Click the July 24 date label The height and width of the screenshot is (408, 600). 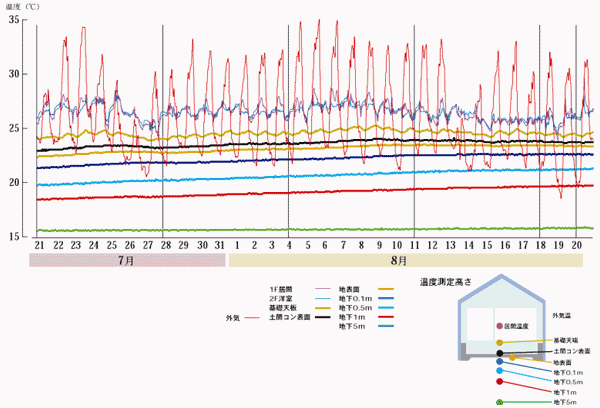[x=94, y=245]
